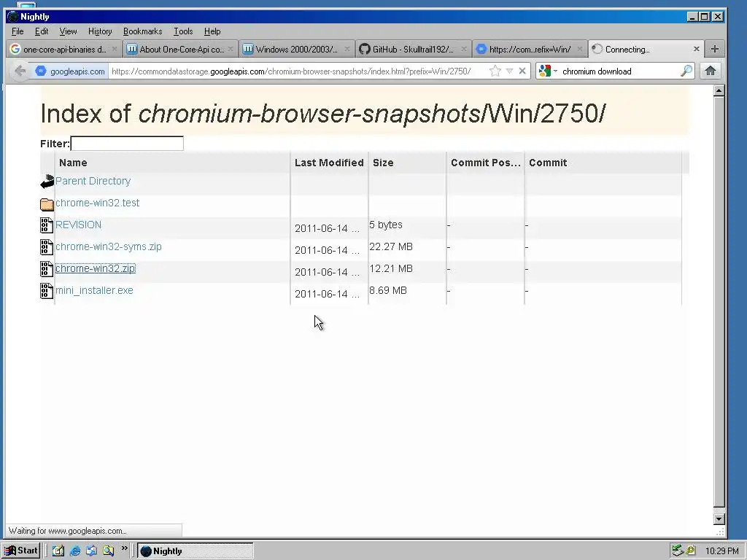Sort by the Size column header
747x560 pixels.
(x=407, y=163)
